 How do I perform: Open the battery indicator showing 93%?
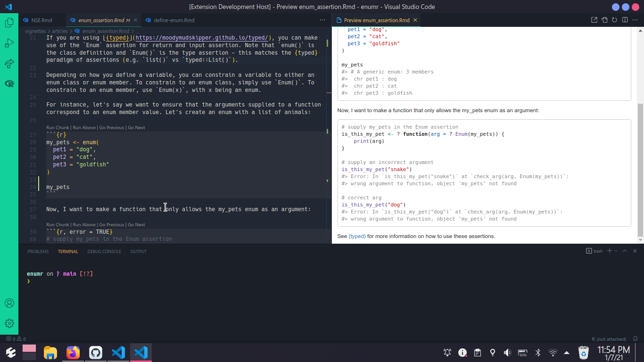[522, 353]
